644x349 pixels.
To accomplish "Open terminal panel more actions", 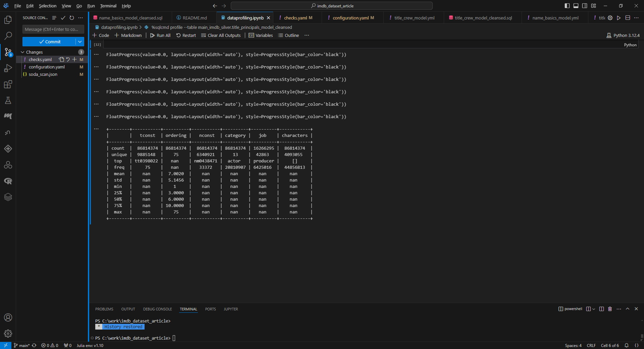I will coord(619,309).
